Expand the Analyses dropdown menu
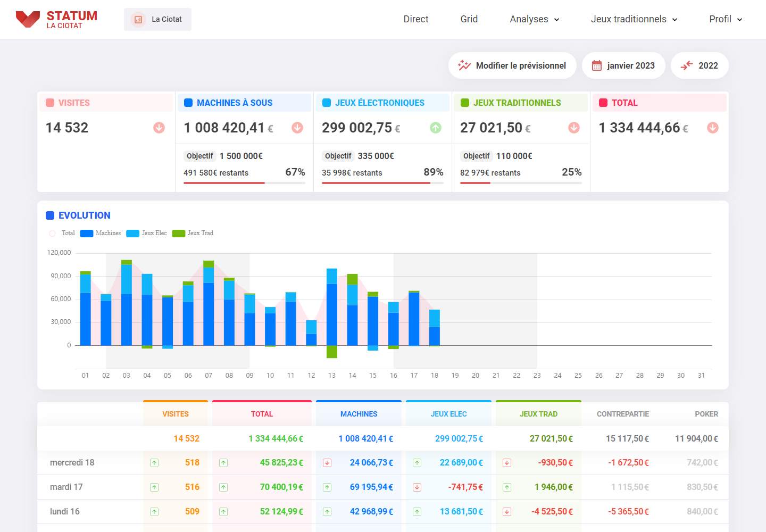Image resolution: width=766 pixels, height=532 pixels. pos(534,19)
